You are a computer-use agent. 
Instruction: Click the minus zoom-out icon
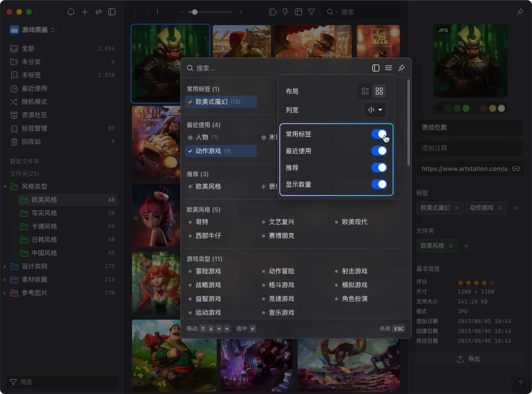(x=181, y=12)
